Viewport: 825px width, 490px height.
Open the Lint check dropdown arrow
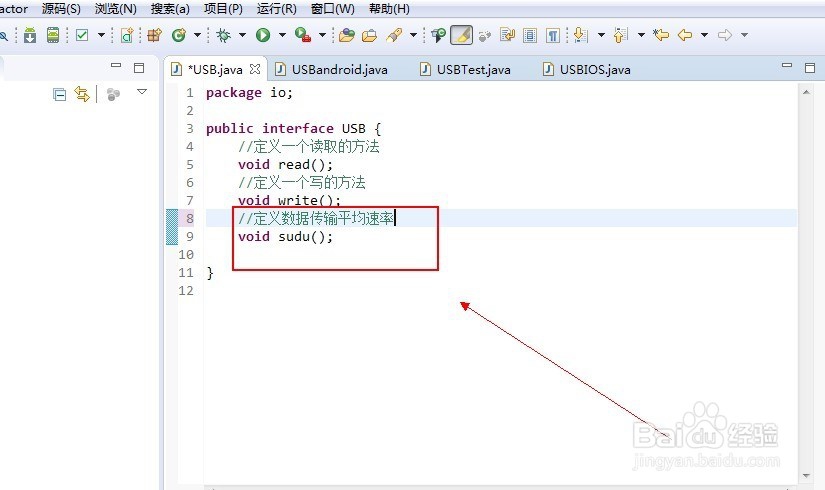pos(101,35)
